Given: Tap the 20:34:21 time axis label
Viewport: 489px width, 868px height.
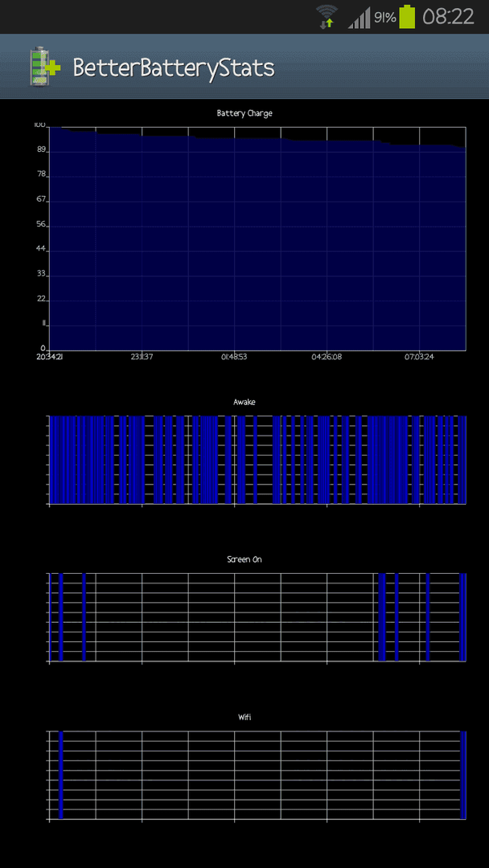Looking at the screenshot, I should (x=49, y=357).
